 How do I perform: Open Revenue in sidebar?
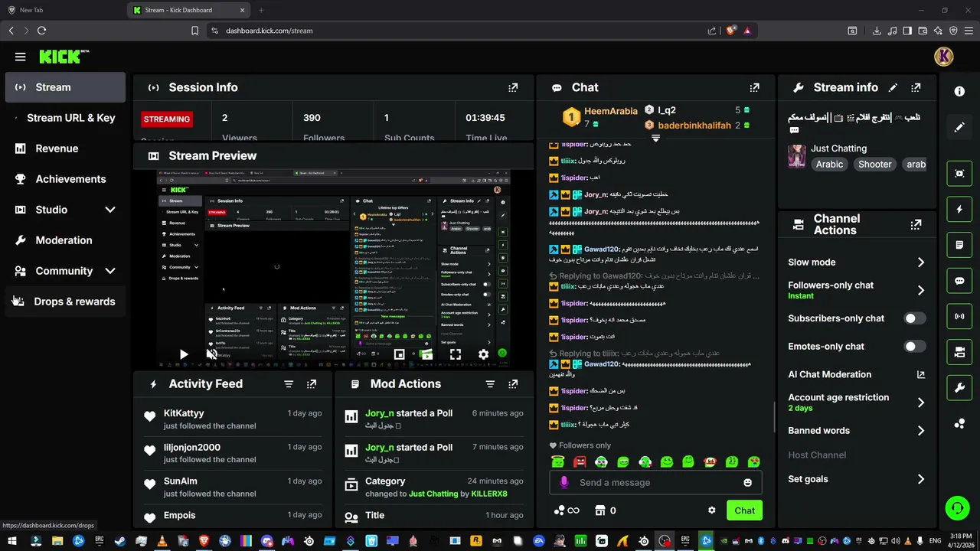coord(65,148)
